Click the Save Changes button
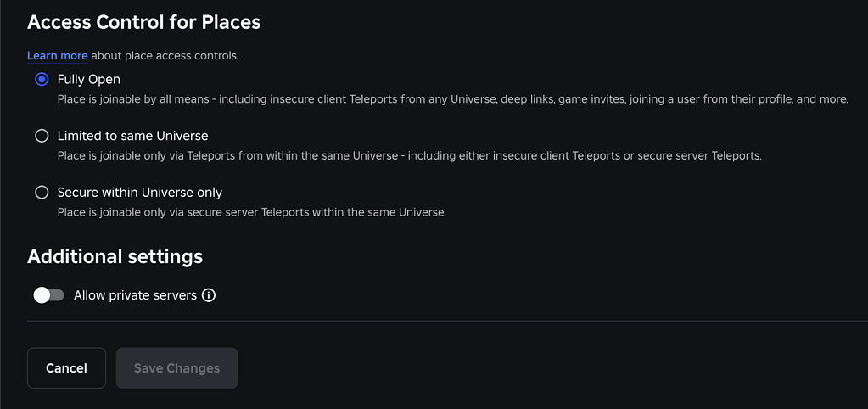Image resolution: width=868 pixels, height=409 pixels. point(176,367)
